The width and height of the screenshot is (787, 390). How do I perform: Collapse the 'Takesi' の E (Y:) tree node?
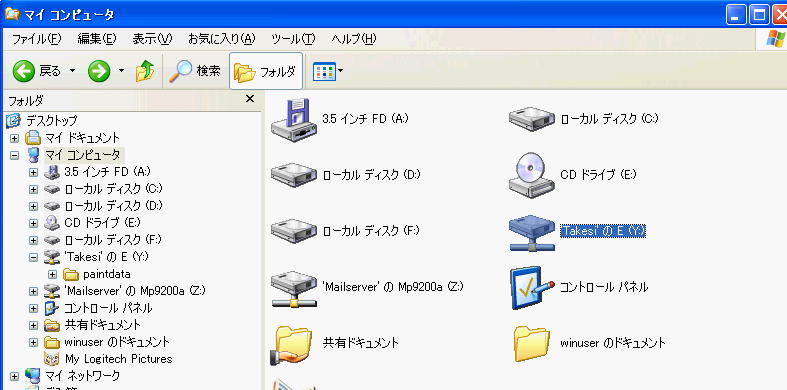coord(33,257)
